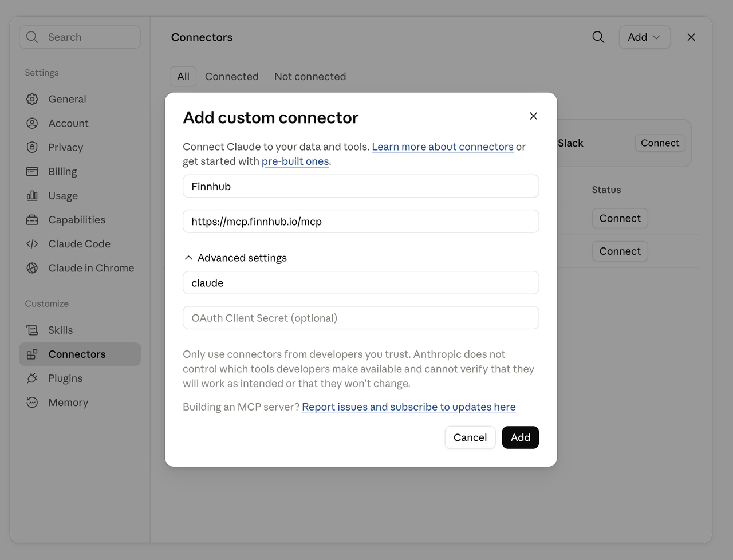Click the Claude Code brackets icon

32,243
